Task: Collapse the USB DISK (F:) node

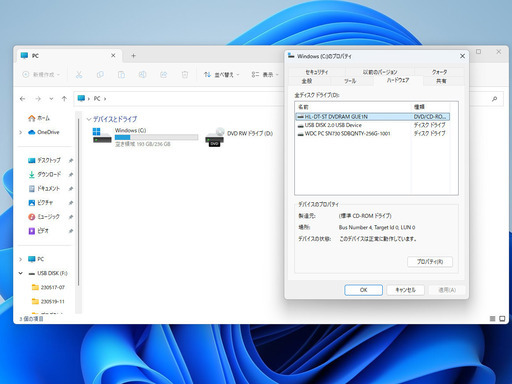Action: (21, 273)
